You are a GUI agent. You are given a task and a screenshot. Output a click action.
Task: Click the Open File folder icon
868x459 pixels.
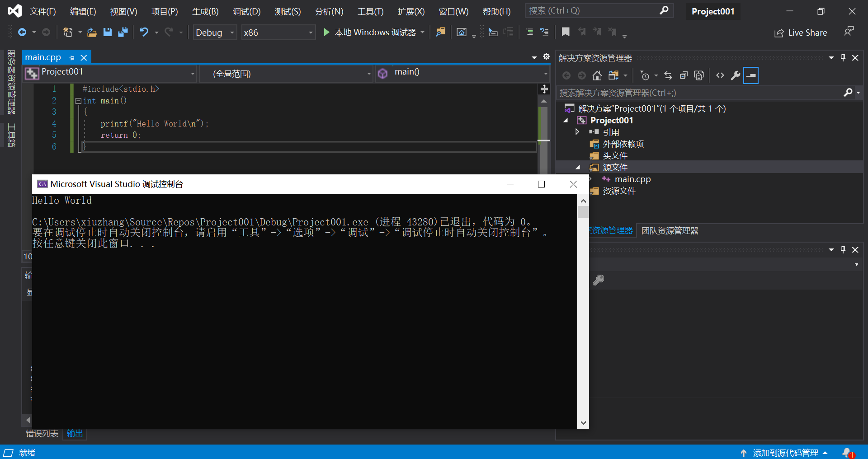tap(92, 32)
